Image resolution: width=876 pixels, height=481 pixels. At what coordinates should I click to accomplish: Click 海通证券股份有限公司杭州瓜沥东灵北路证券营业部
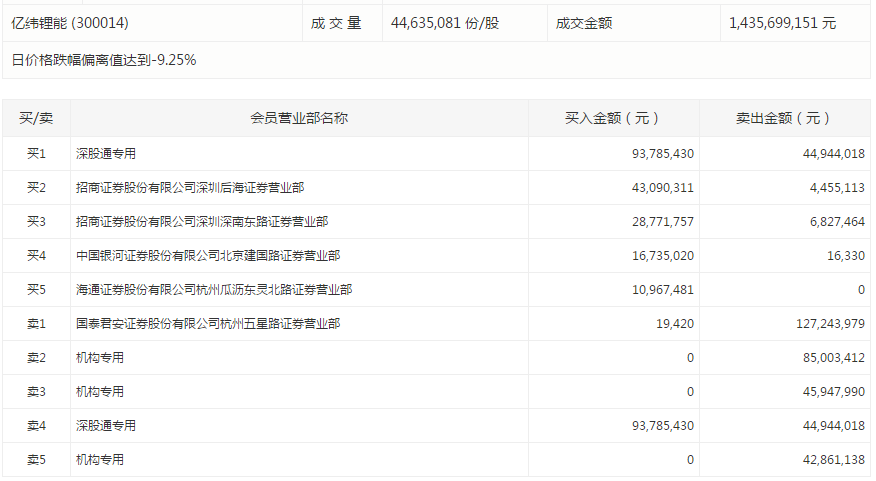pyautogui.click(x=214, y=290)
